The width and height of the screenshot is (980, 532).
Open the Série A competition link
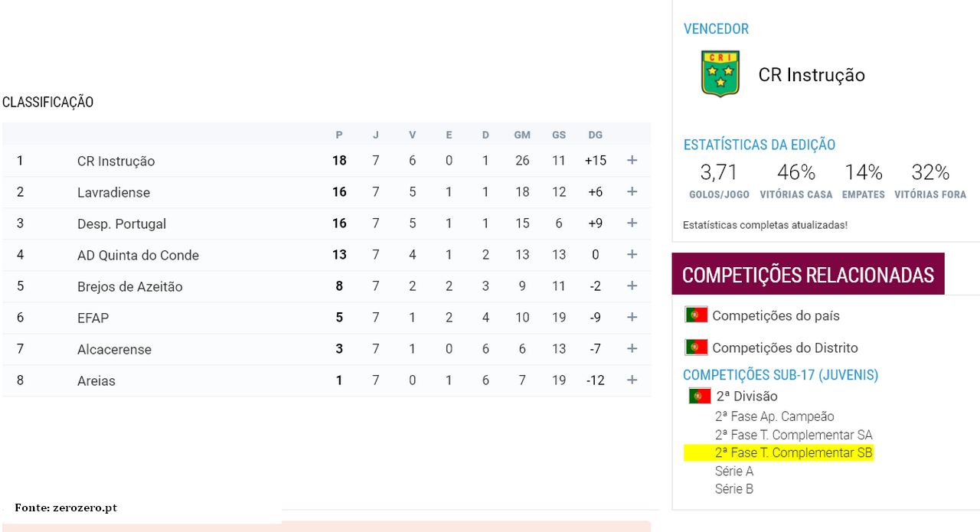coord(734,471)
